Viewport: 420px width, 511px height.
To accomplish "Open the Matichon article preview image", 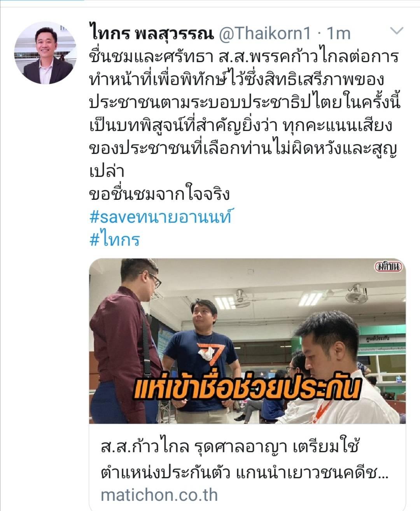I will click(247, 341).
